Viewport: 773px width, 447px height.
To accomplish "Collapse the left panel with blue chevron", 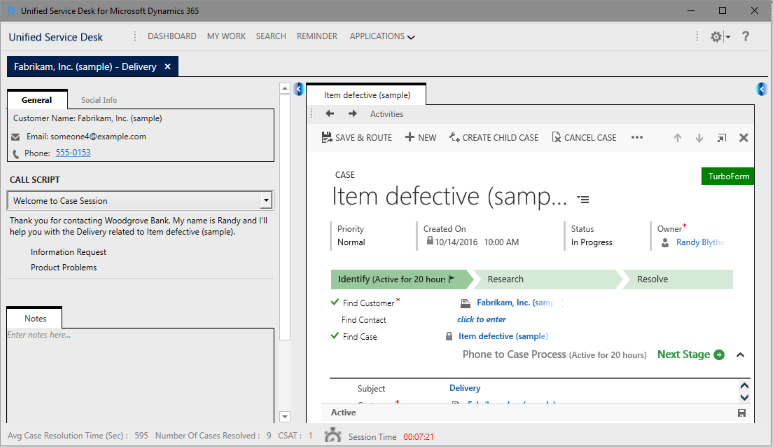I will pyautogui.click(x=298, y=90).
